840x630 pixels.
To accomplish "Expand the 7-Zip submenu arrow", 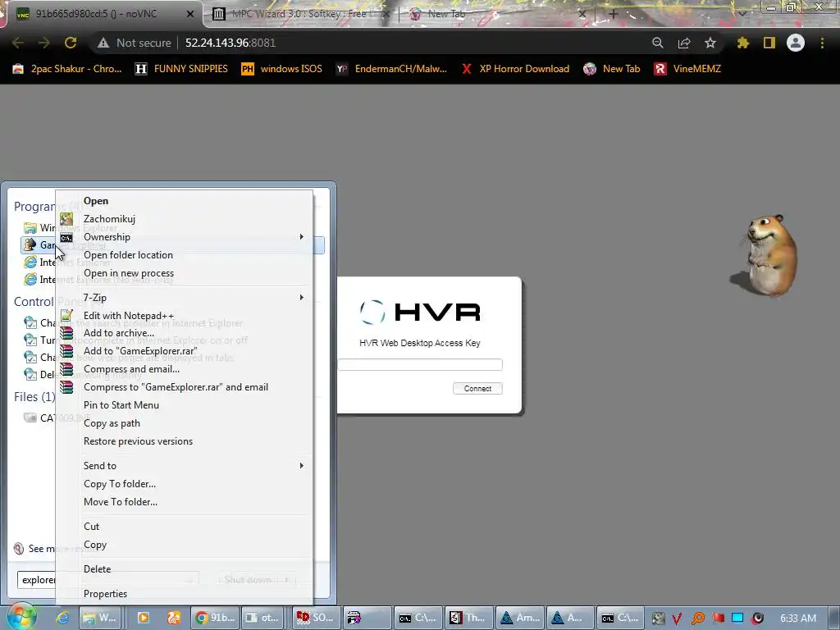I will (302, 297).
